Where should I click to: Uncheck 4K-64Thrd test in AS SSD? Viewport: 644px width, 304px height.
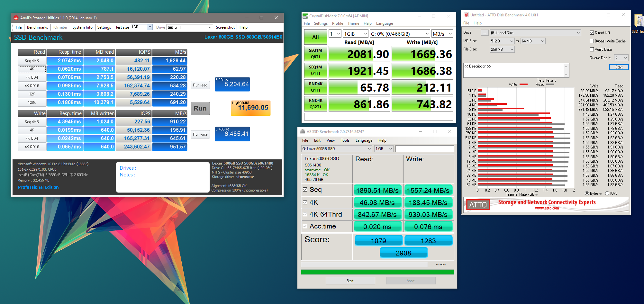click(305, 214)
